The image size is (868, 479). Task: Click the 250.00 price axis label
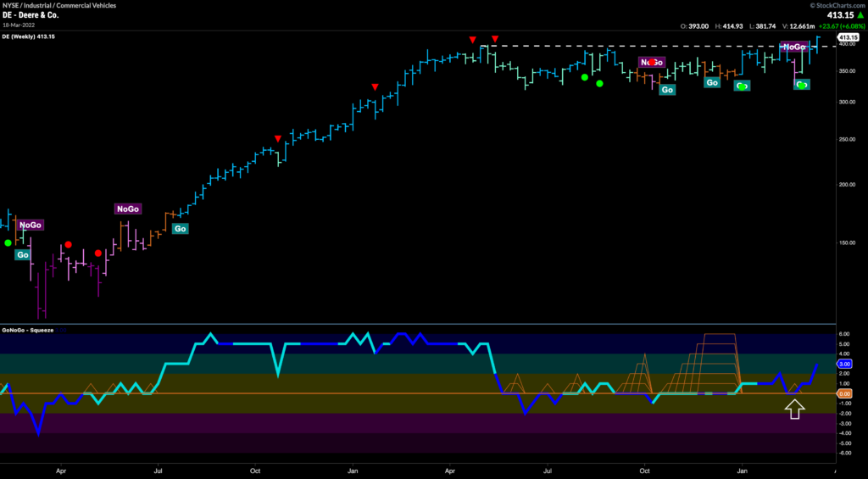click(846, 139)
